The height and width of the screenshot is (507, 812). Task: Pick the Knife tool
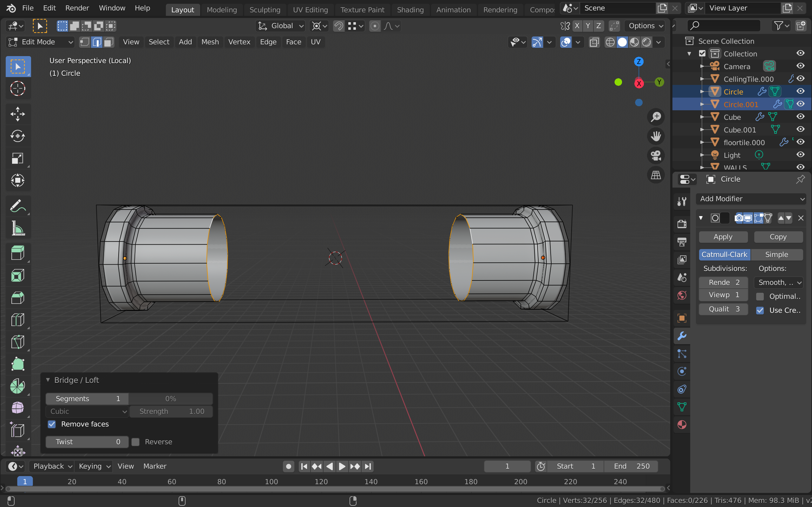[18, 342]
